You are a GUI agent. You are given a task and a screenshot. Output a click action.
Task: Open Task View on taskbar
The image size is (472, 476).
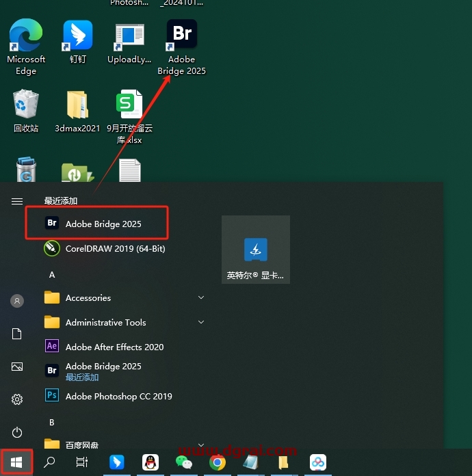82,462
